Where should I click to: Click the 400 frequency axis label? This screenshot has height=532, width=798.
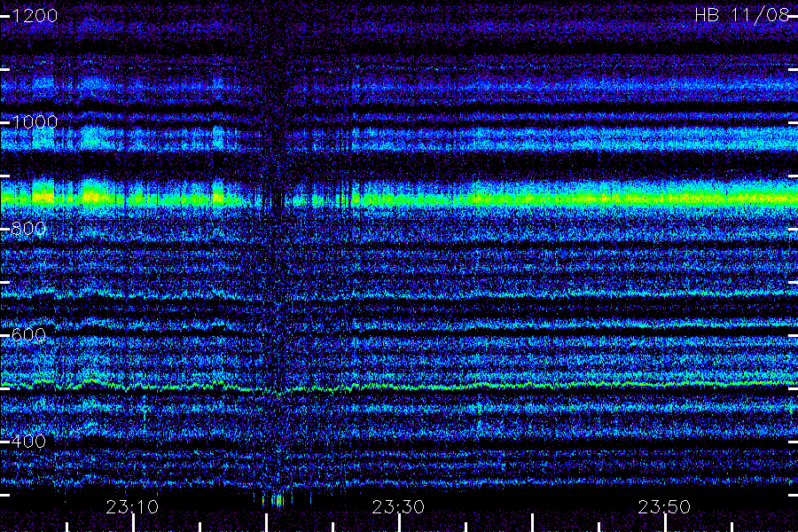(28, 441)
